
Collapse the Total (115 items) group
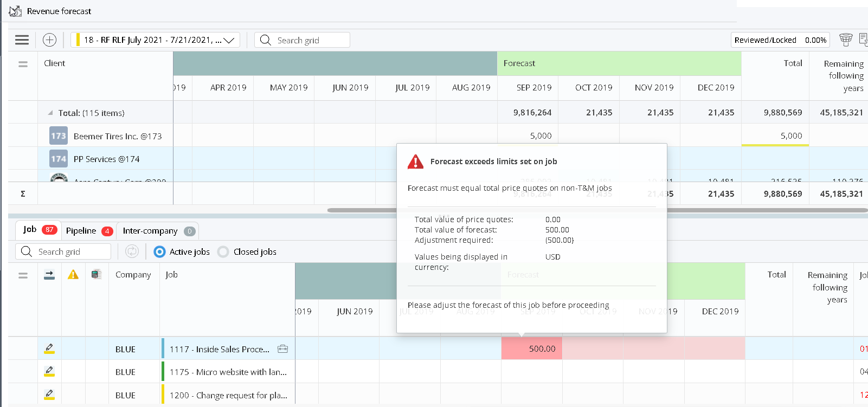[x=50, y=113]
